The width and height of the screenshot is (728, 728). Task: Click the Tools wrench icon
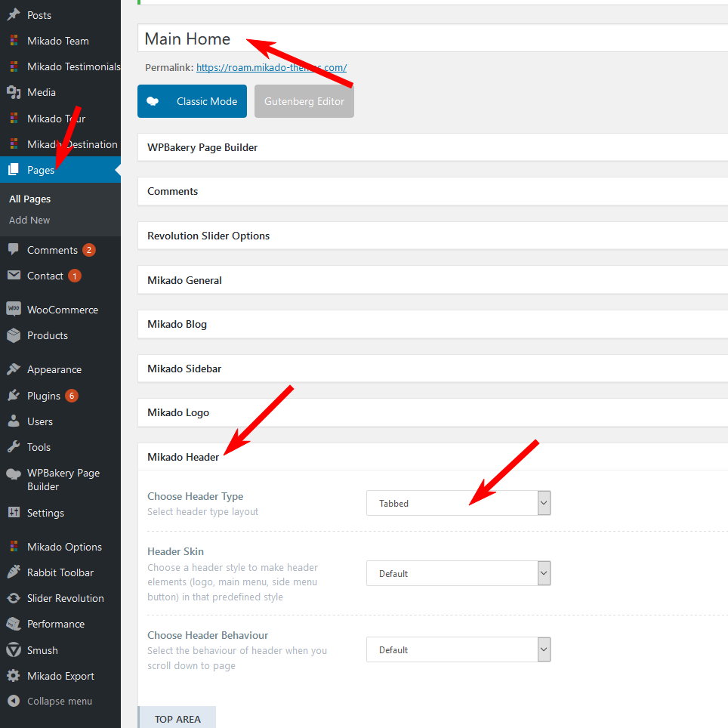(14, 446)
